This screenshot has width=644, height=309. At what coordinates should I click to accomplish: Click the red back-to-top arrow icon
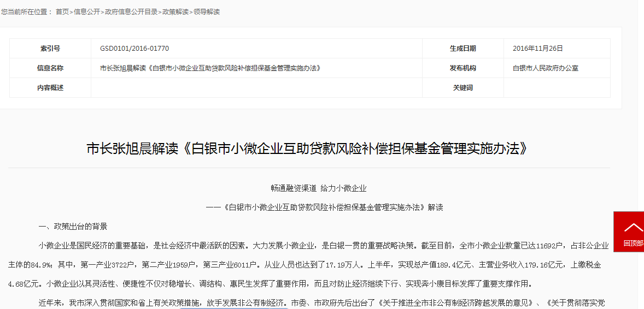(633, 227)
